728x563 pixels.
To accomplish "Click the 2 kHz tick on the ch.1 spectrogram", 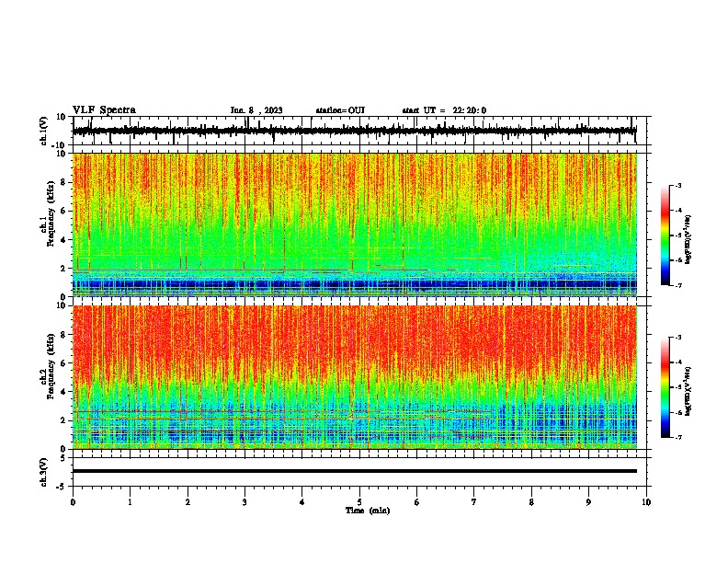I will click(x=63, y=269).
